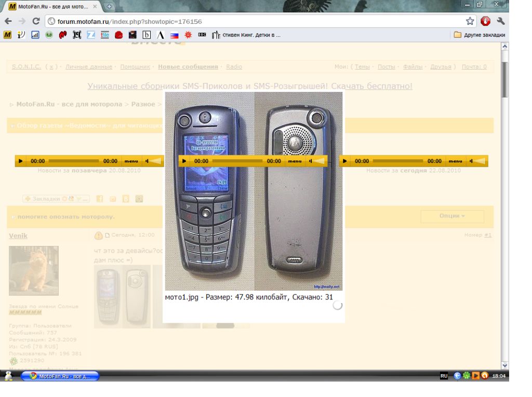Screen dimensions: 532x397
Task: Open menu on the 'позавчера' audio player
Action: click(131, 161)
